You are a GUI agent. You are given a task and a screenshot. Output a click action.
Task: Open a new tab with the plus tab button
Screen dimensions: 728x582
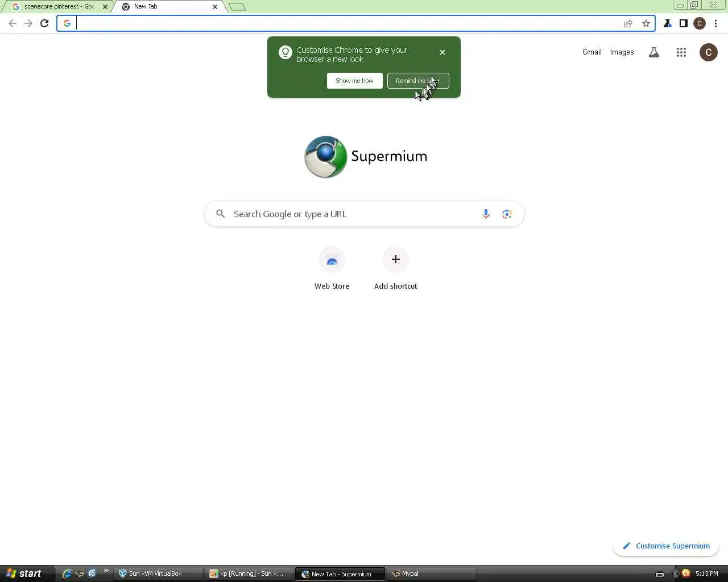click(x=237, y=7)
